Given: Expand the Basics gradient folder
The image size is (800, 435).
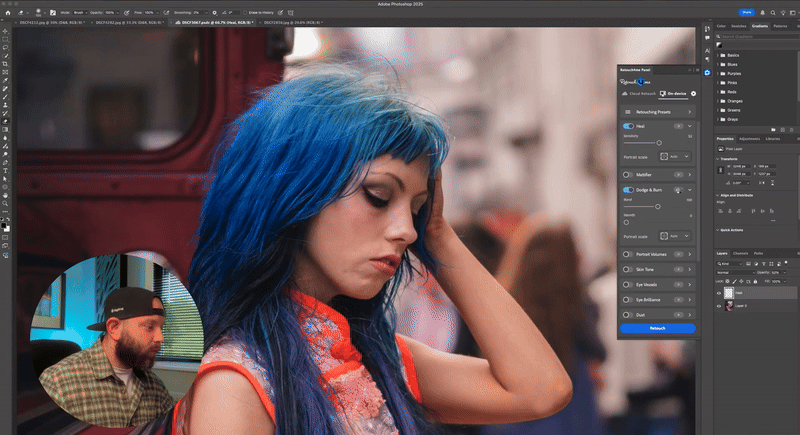Looking at the screenshot, I should [x=718, y=55].
